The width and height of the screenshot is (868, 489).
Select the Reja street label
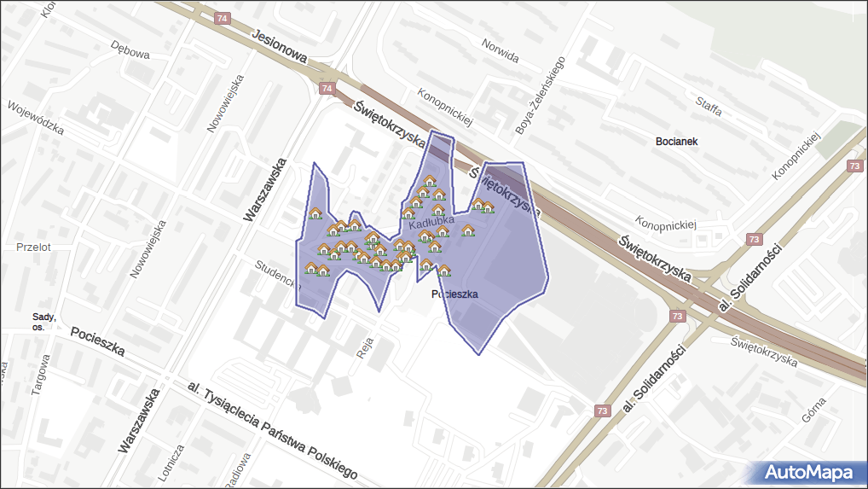pyautogui.click(x=366, y=346)
